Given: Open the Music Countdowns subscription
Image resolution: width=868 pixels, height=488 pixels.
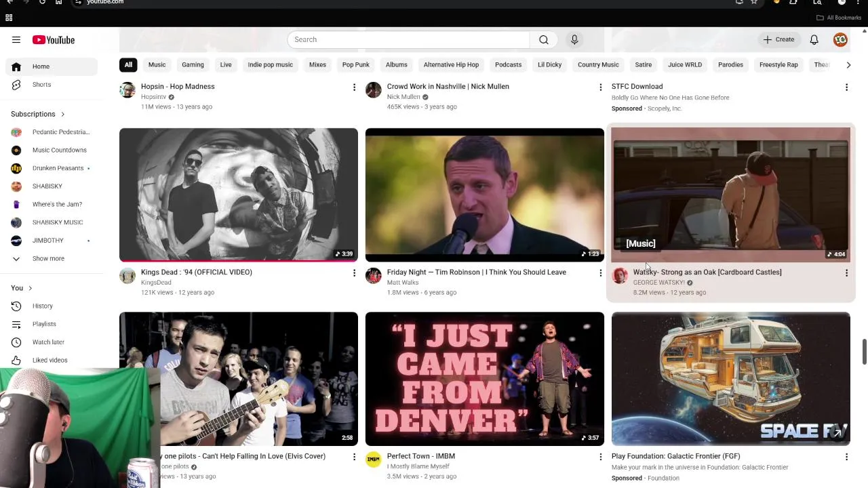Looking at the screenshot, I should (x=52, y=150).
